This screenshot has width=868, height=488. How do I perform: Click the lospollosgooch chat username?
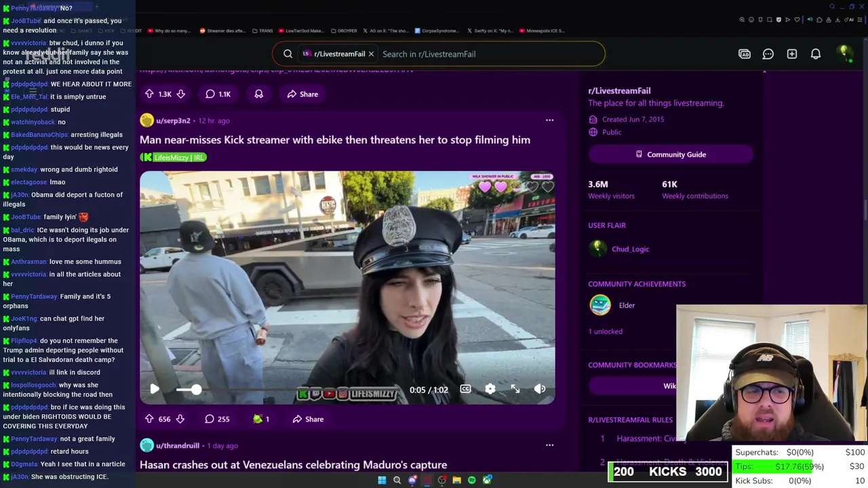tap(33, 385)
